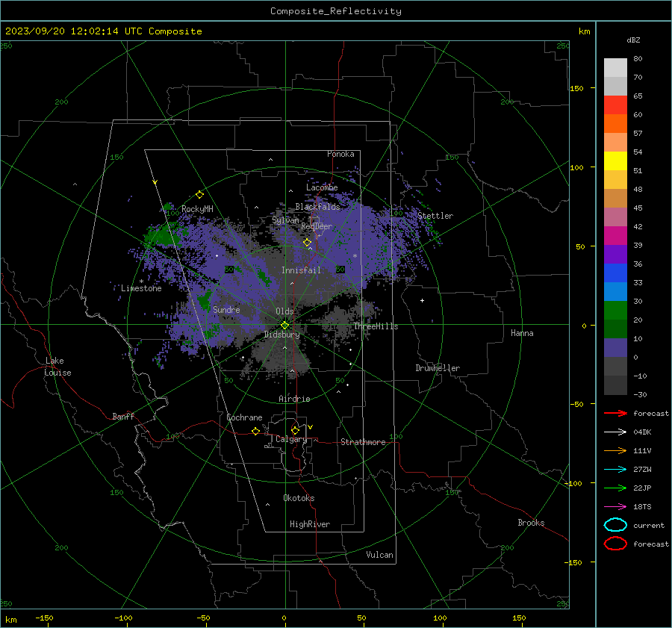672x628 pixels.
Task: Click the Composite_Reflectivity title
Action: click(x=335, y=11)
